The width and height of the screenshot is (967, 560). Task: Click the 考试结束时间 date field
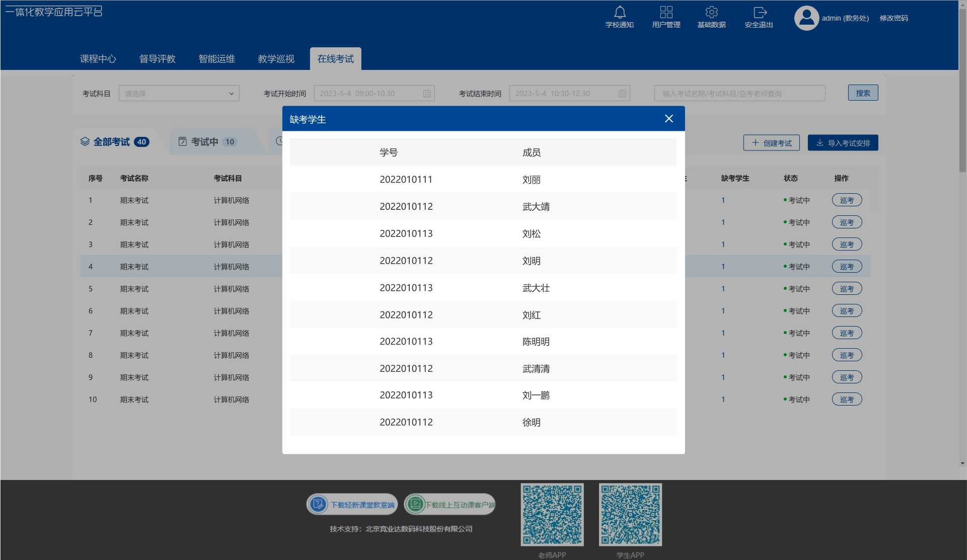[x=569, y=94]
